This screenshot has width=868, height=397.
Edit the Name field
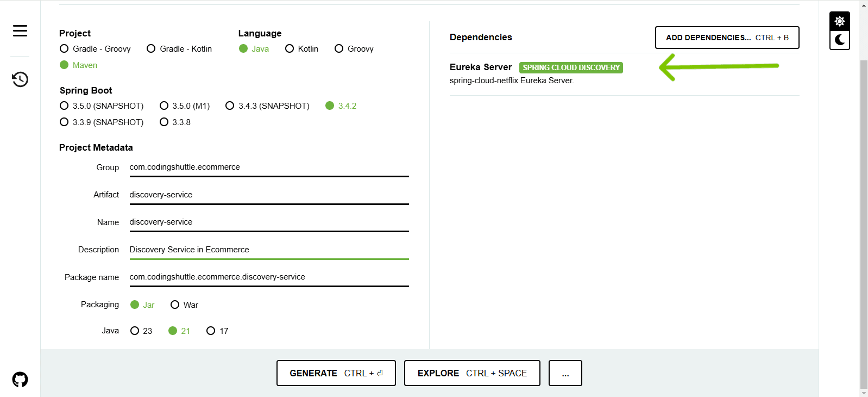click(x=269, y=222)
